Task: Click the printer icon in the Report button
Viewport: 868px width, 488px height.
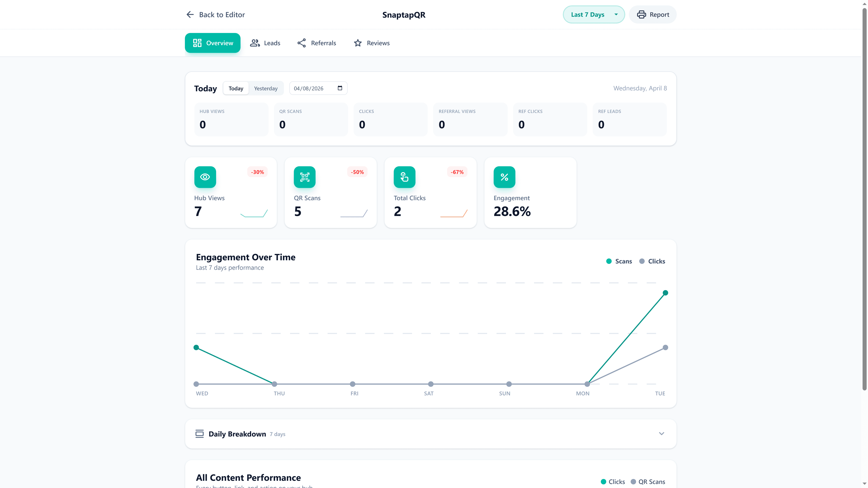Action: (x=641, y=14)
